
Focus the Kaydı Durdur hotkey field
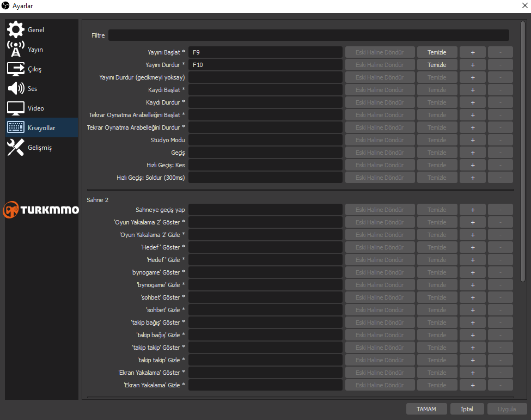pos(265,102)
